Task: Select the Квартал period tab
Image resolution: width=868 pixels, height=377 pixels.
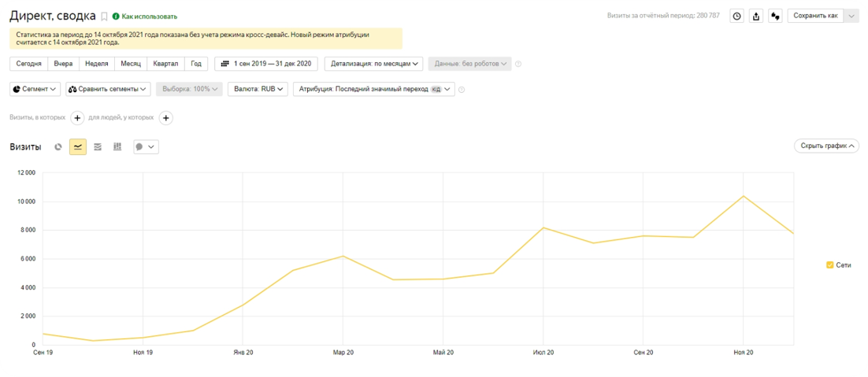Action: coord(166,64)
